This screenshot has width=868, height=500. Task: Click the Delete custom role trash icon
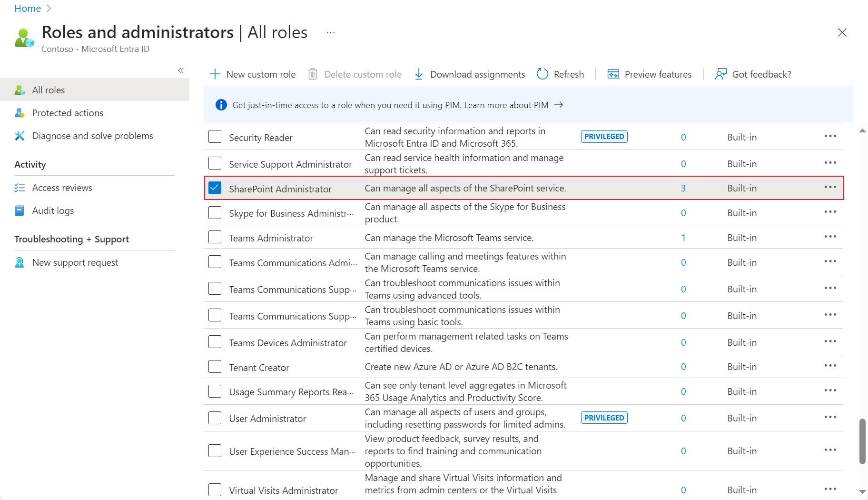[313, 74]
